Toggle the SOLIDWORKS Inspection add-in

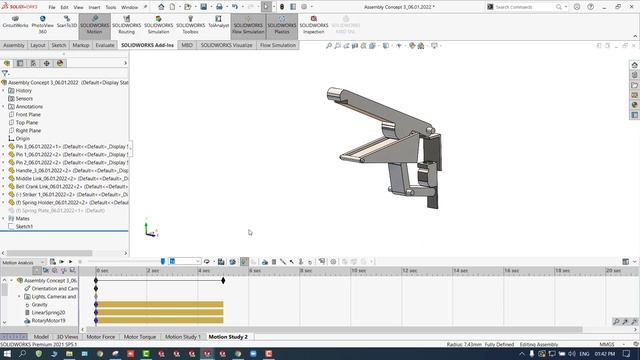point(313,25)
